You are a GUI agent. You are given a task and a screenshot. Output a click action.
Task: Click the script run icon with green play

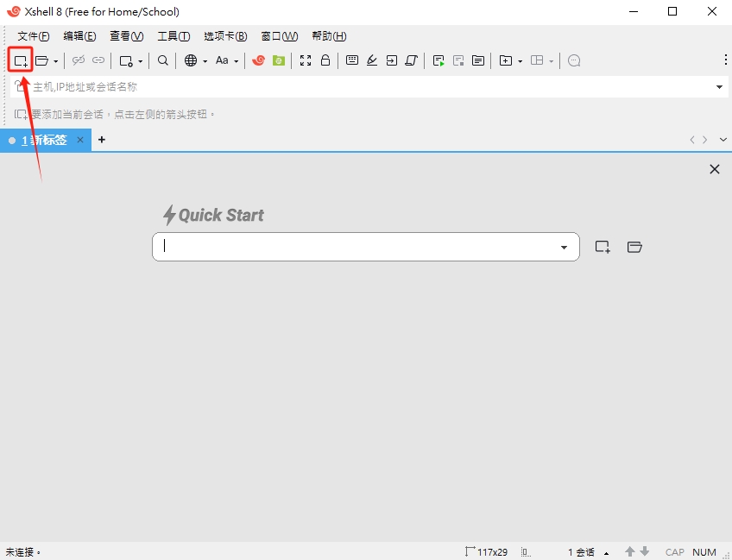point(439,60)
